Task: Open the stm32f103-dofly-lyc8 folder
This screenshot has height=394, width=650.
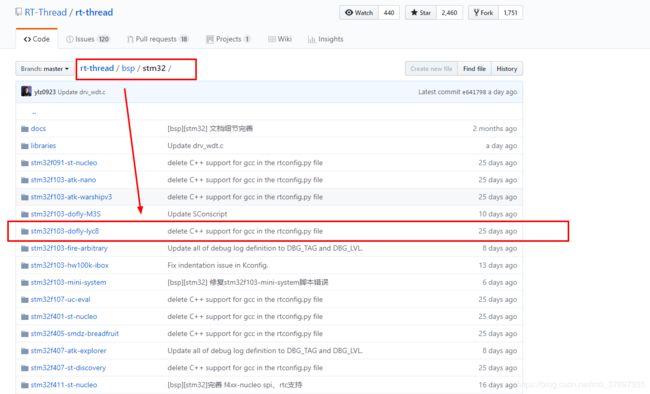Action: [65, 231]
